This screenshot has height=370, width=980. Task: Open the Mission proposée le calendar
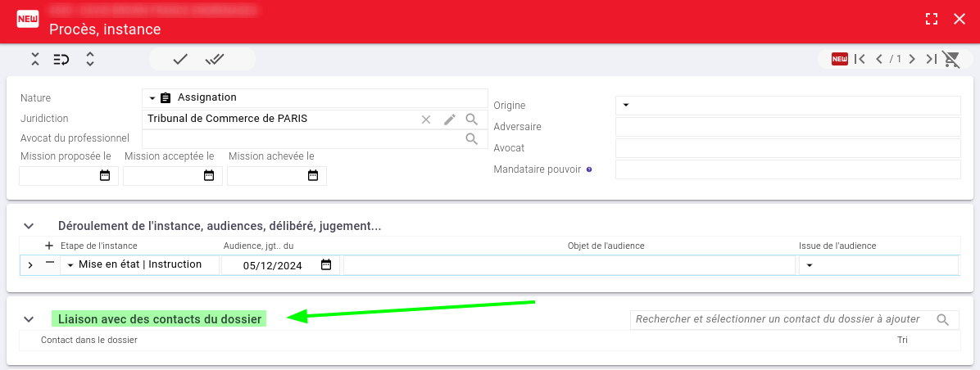click(x=105, y=176)
